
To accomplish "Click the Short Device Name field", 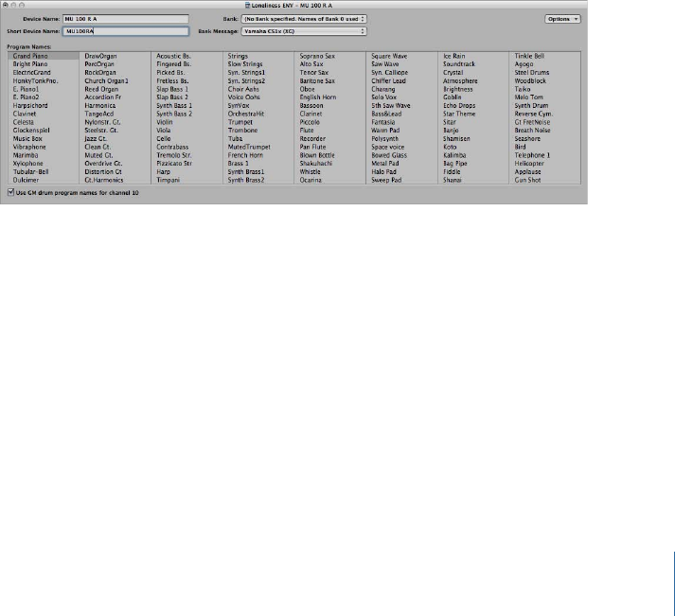I will click(x=126, y=31).
